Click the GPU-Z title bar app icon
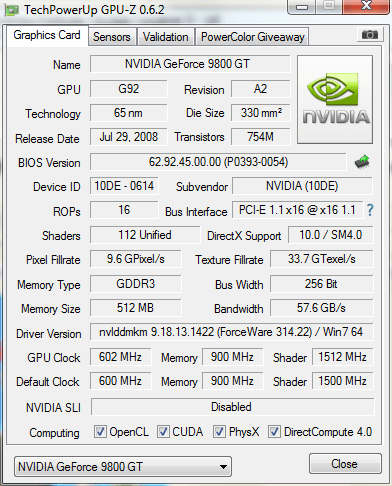 (12, 10)
